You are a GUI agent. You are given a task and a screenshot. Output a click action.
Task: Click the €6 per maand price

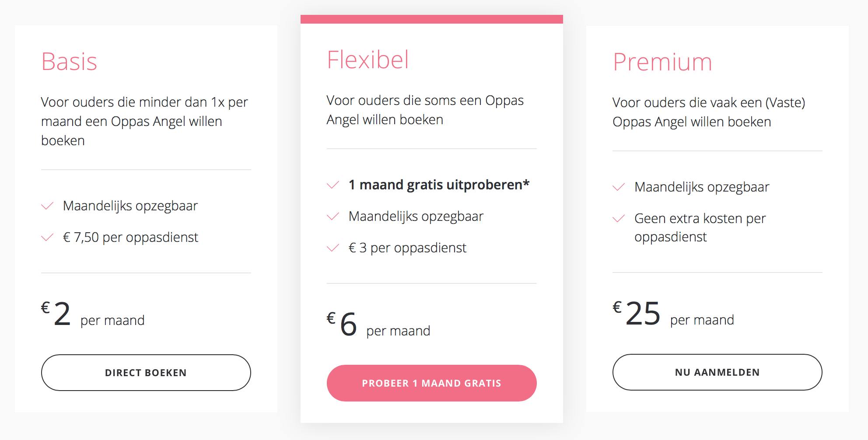[x=378, y=325]
